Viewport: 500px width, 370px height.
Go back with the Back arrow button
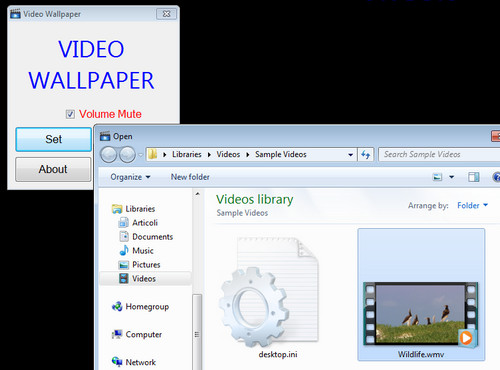tap(109, 154)
